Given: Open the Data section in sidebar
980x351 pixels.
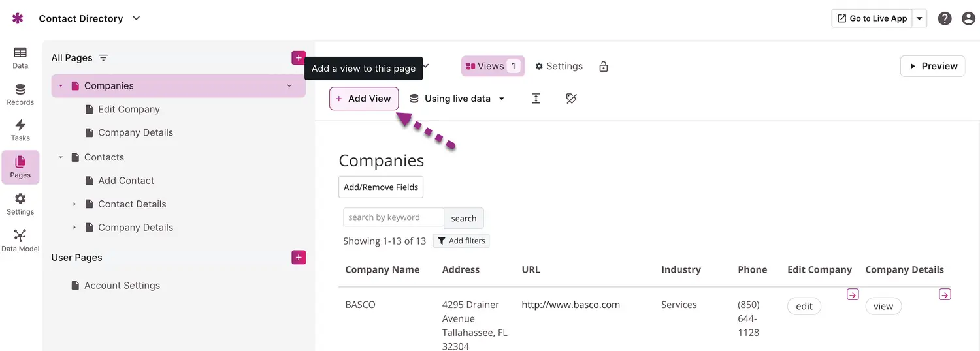Looking at the screenshot, I should pos(20,57).
